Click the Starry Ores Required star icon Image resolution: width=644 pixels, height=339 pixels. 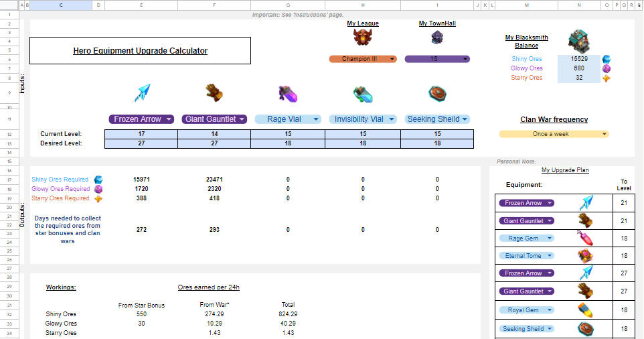click(98, 199)
